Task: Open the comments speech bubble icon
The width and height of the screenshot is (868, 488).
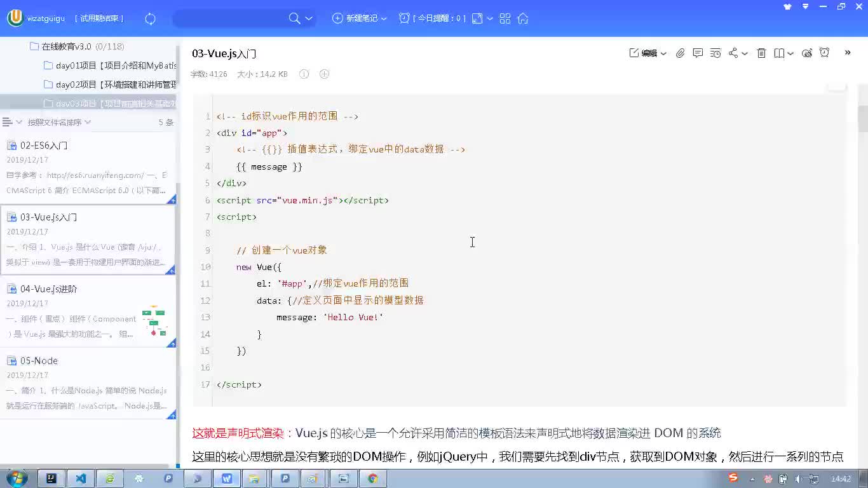Action: (x=698, y=53)
